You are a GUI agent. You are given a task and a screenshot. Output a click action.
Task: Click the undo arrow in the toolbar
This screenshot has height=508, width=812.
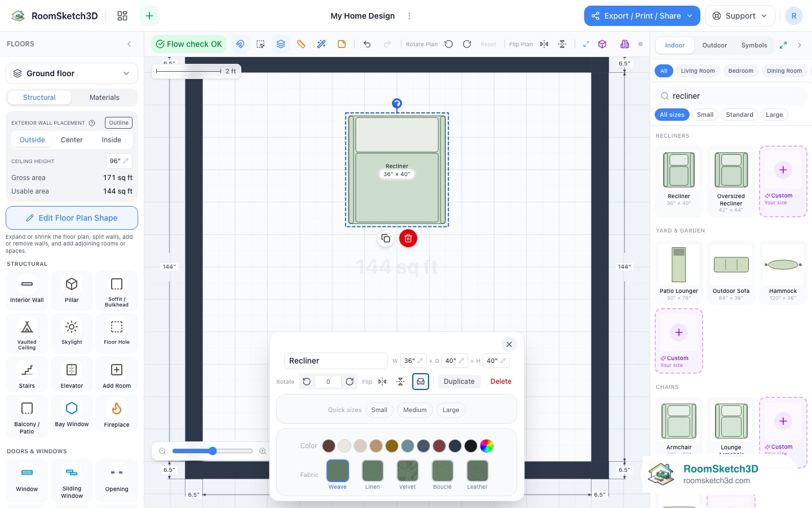[367, 44]
